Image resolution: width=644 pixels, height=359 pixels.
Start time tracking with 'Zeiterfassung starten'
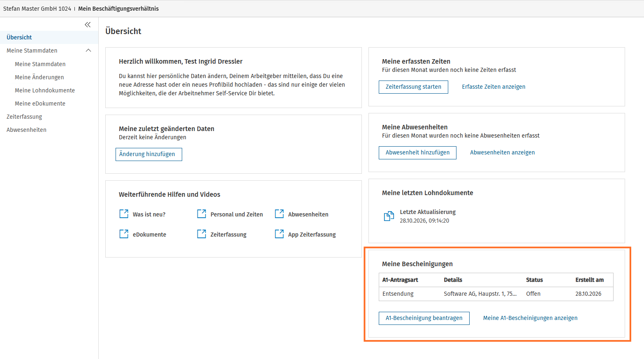click(x=413, y=87)
